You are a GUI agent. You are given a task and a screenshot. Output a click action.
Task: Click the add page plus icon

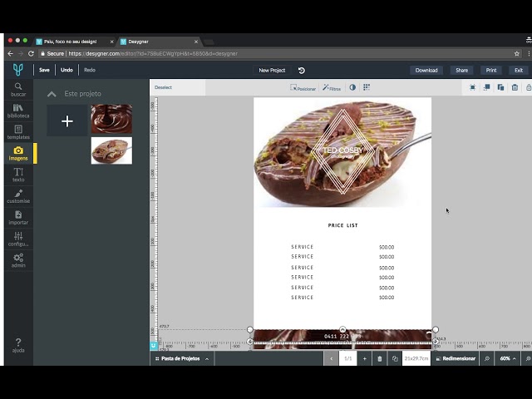364,358
